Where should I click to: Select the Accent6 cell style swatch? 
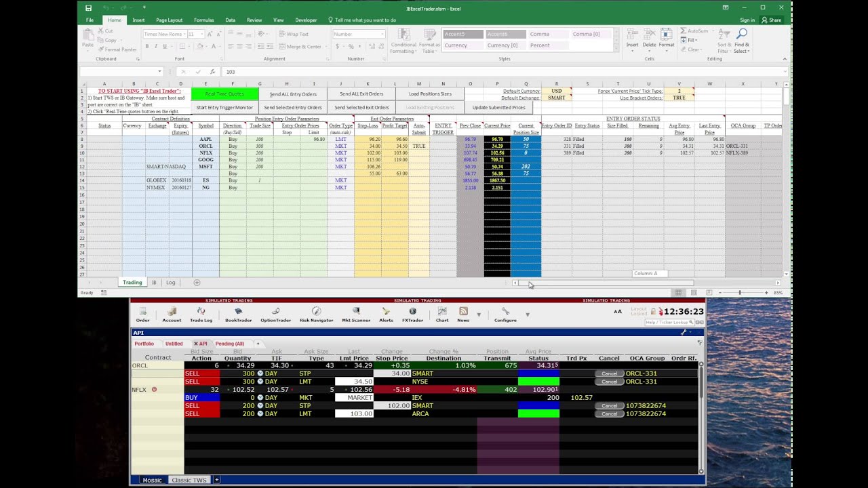click(506, 34)
